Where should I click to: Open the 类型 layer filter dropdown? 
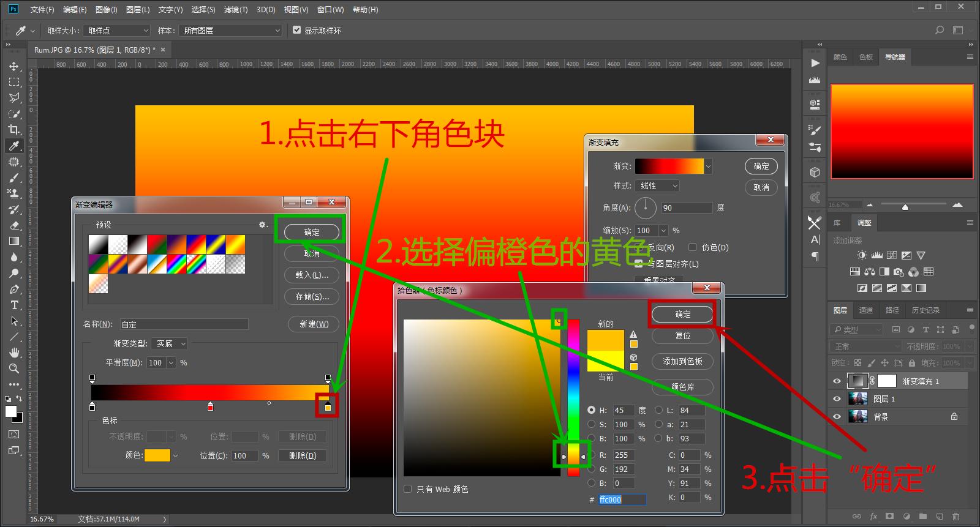click(857, 329)
